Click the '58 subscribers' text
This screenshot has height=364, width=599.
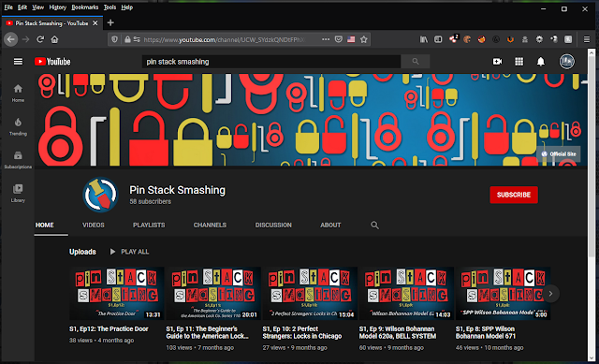[x=150, y=201]
